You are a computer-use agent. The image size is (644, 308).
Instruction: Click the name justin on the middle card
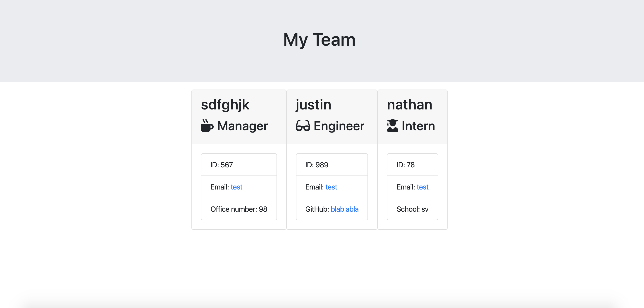pyautogui.click(x=313, y=105)
